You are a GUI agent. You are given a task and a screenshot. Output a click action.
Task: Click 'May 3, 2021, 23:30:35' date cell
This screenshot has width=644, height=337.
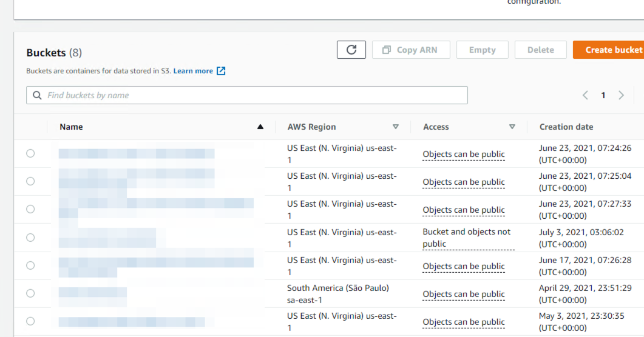[581, 322]
